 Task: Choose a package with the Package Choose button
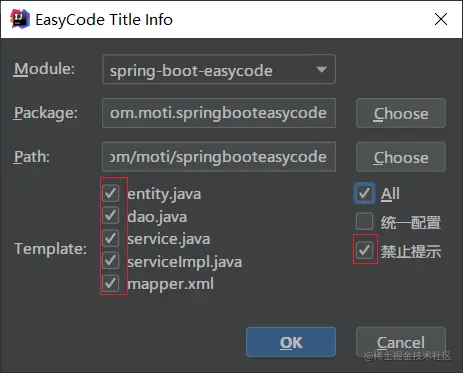(x=401, y=113)
